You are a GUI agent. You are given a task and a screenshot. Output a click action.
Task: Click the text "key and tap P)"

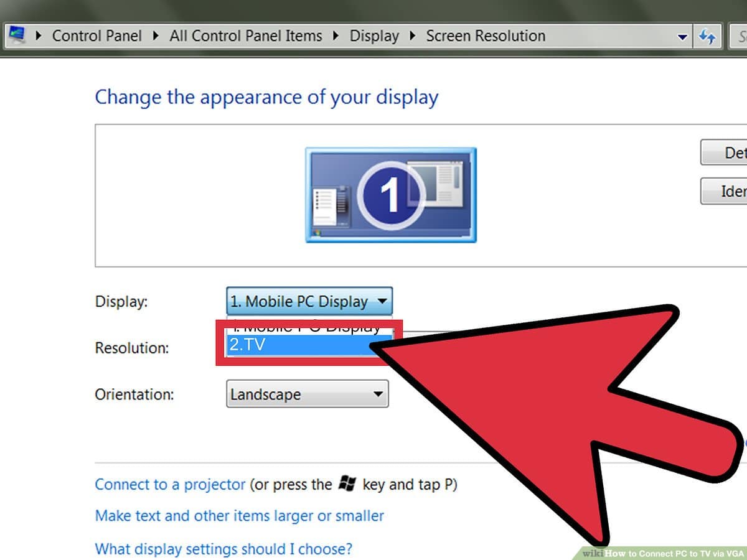(410, 485)
